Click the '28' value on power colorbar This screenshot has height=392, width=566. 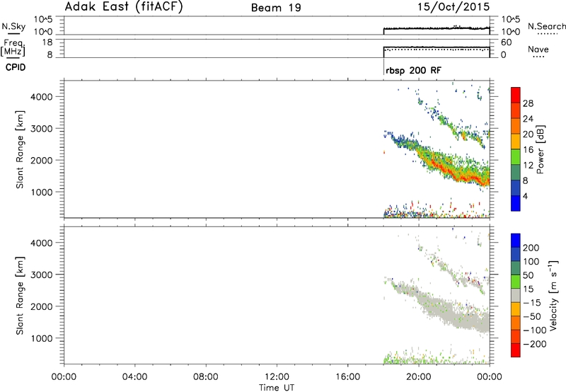coord(528,103)
